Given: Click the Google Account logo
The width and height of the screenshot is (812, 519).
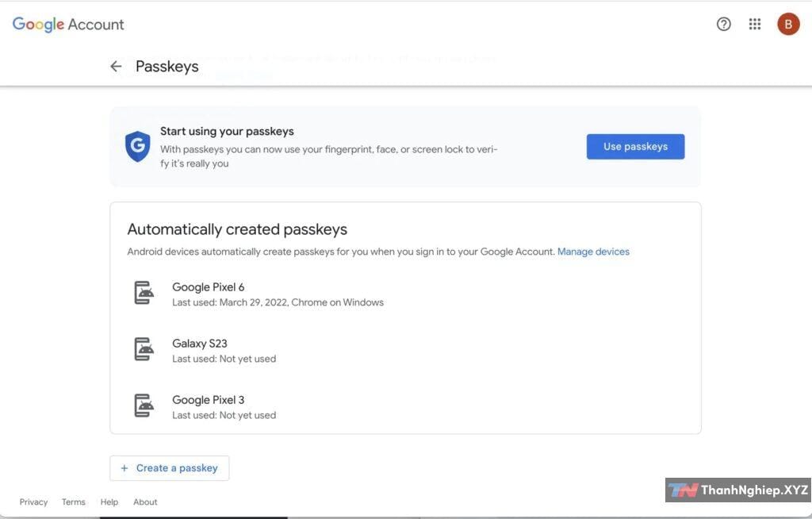Looking at the screenshot, I should tap(68, 25).
